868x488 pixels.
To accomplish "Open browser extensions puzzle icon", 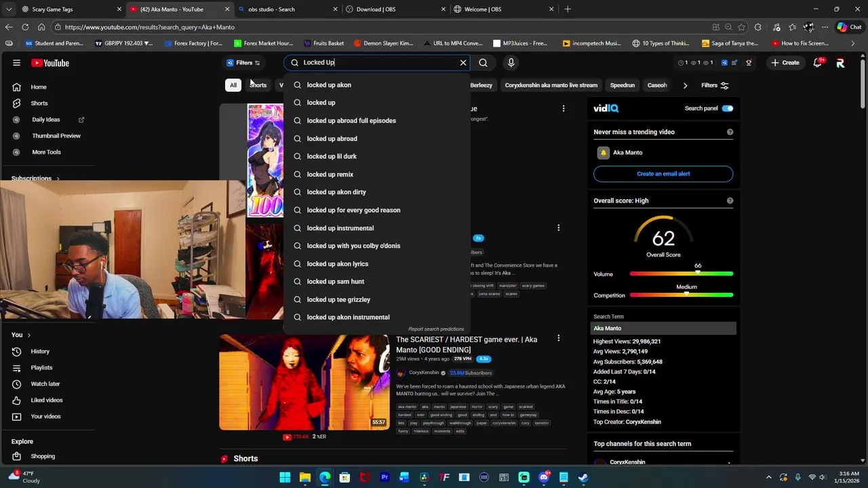I will (x=758, y=27).
